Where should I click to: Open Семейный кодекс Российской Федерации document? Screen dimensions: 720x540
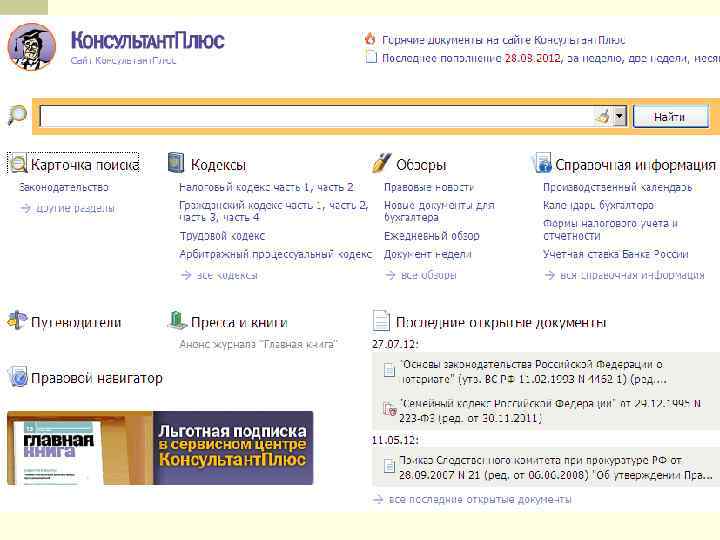click(x=550, y=411)
